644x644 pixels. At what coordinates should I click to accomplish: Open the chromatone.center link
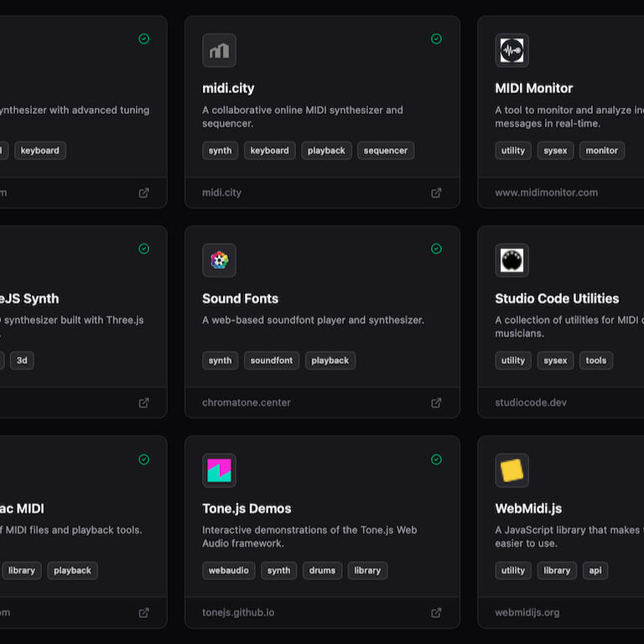point(246,402)
